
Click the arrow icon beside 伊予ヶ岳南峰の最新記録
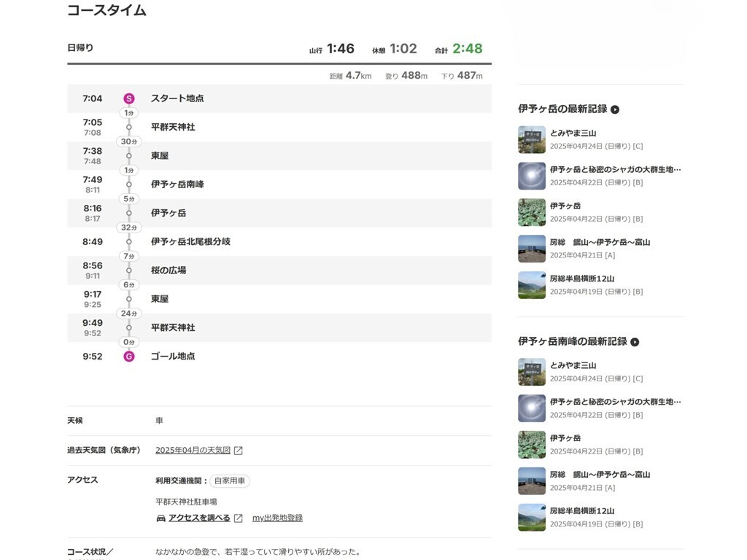coord(635,342)
